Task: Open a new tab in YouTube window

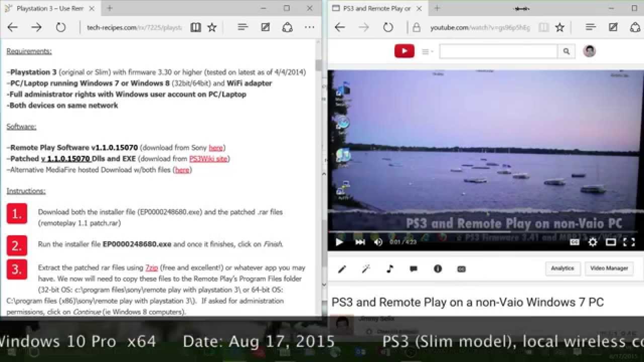Action: point(437,8)
